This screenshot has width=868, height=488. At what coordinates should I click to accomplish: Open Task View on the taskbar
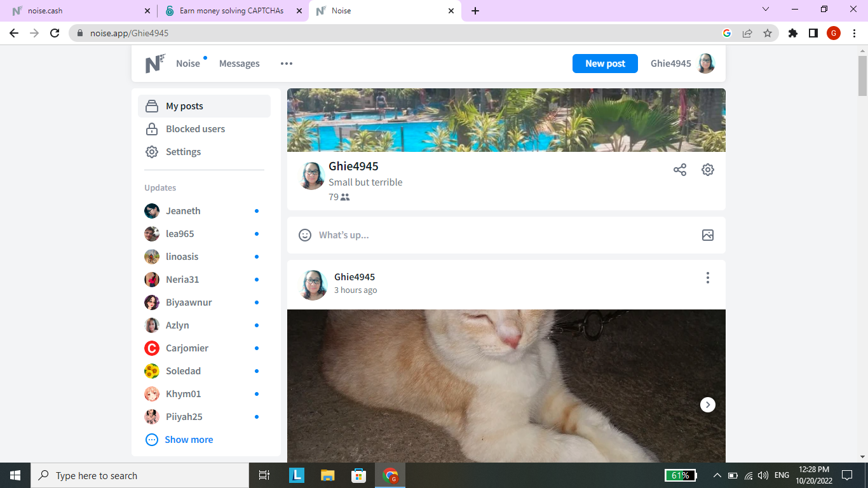pyautogui.click(x=264, y=475)
